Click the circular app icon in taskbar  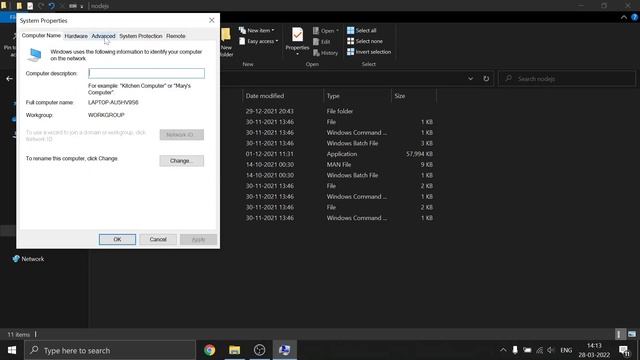click(260, 350)
